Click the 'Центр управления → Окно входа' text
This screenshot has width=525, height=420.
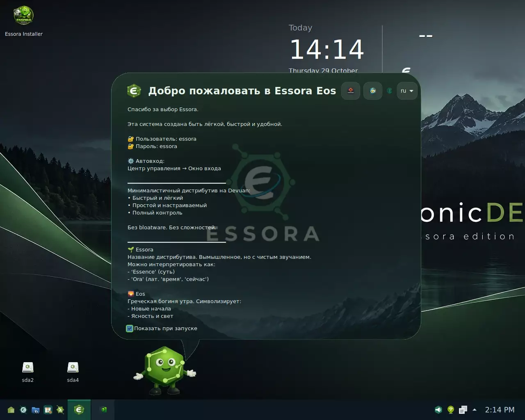[174, 168]
